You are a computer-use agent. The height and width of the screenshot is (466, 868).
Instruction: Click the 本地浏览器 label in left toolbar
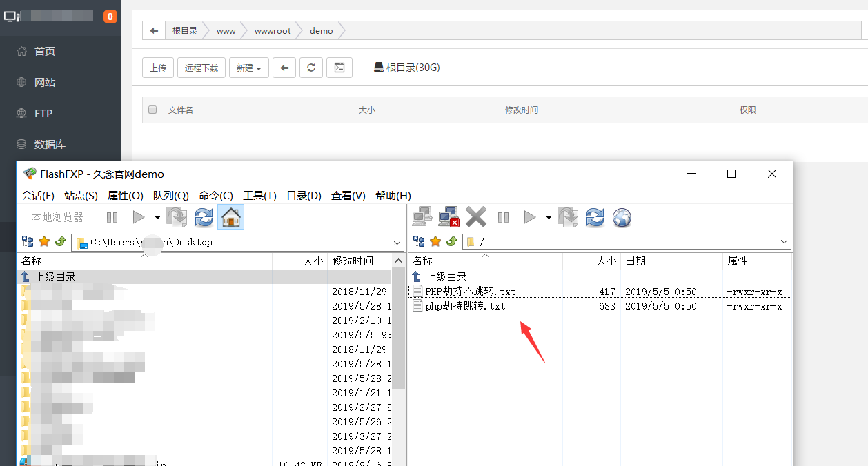point(57,217)
